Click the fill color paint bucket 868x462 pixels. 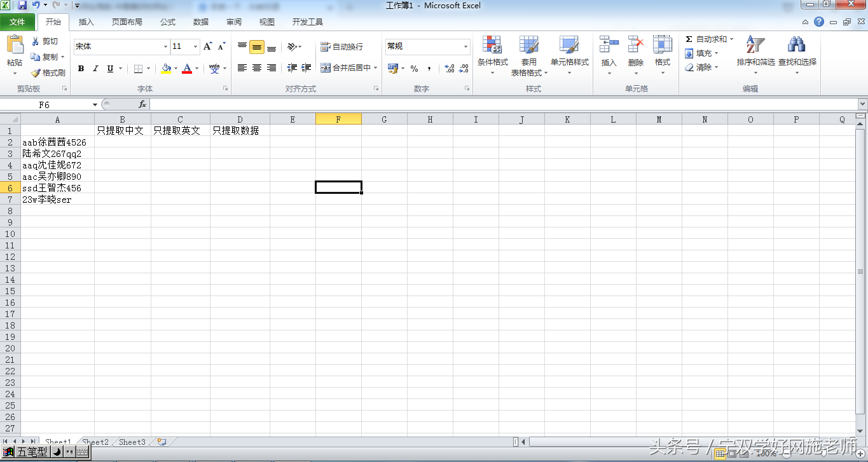pyautogui.click(x=166, y=69)
